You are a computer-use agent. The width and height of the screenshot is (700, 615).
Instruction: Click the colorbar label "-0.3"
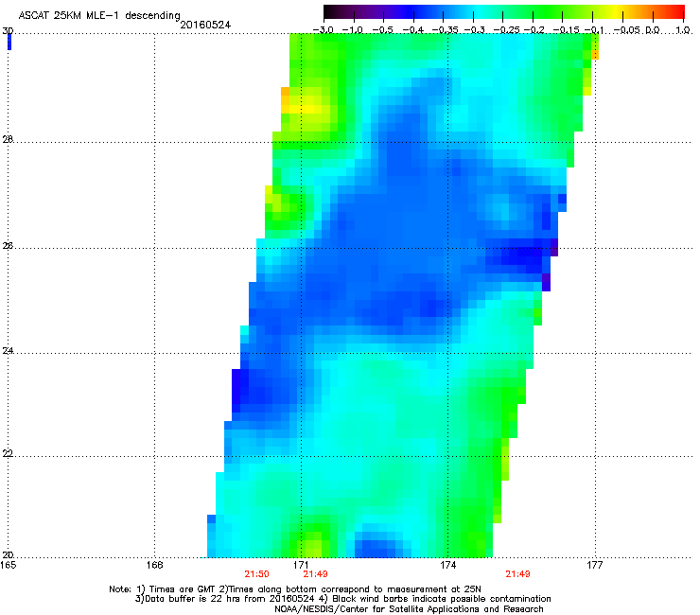click(474, 30)
